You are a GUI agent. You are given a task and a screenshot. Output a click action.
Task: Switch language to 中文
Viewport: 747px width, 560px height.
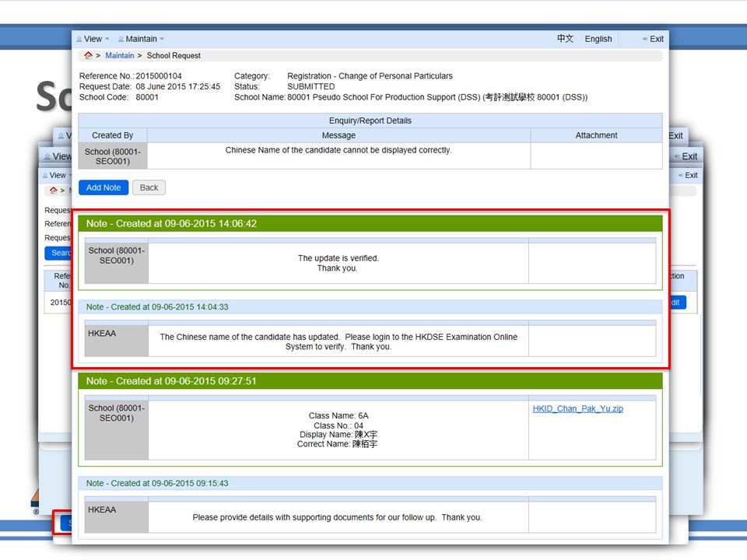(565, 39)
